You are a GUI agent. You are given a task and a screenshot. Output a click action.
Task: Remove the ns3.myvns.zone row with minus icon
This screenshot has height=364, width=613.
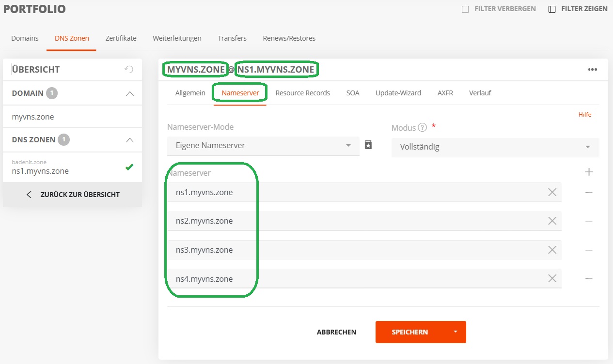pyautogui.click(x=589, y=250)
